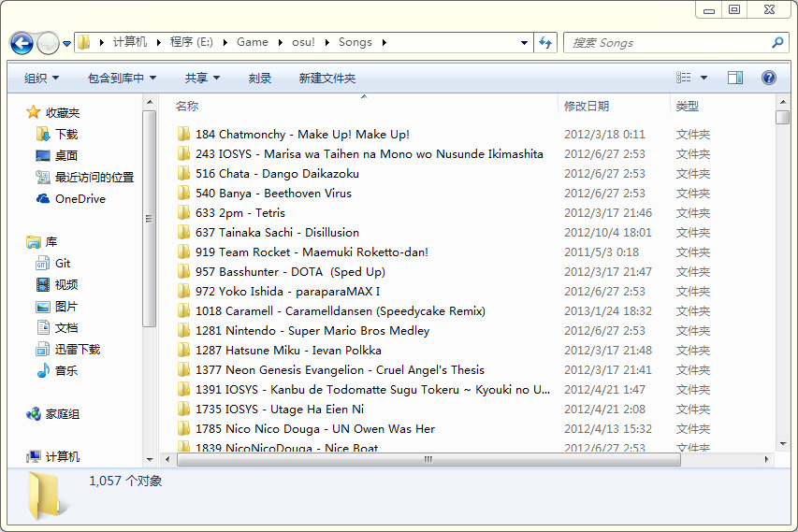The width and height of the screenshot is (798, 532).
Task: Sort by the 类型 column header
Action: click(687, 107)
